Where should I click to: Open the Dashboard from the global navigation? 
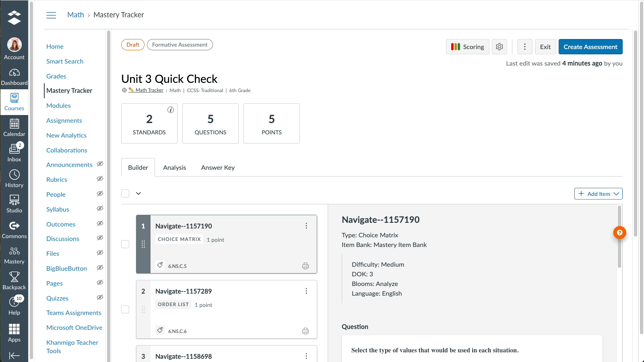(14, 76)
